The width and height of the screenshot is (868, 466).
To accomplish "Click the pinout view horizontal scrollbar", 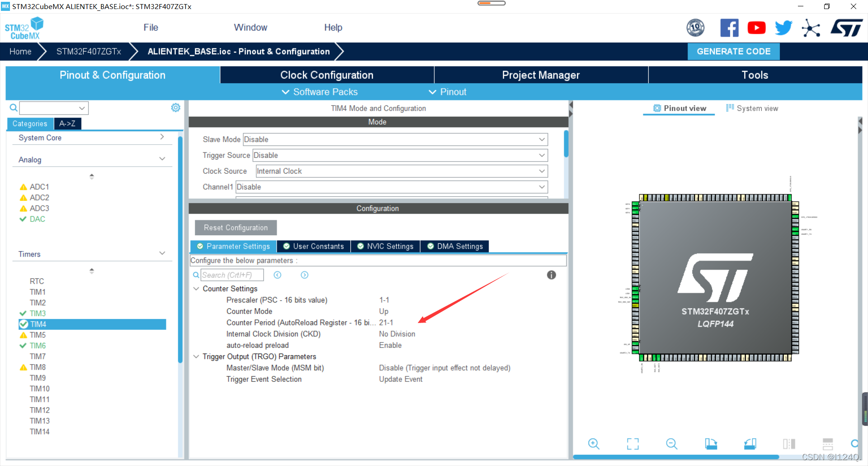I will tap(676, 457).
